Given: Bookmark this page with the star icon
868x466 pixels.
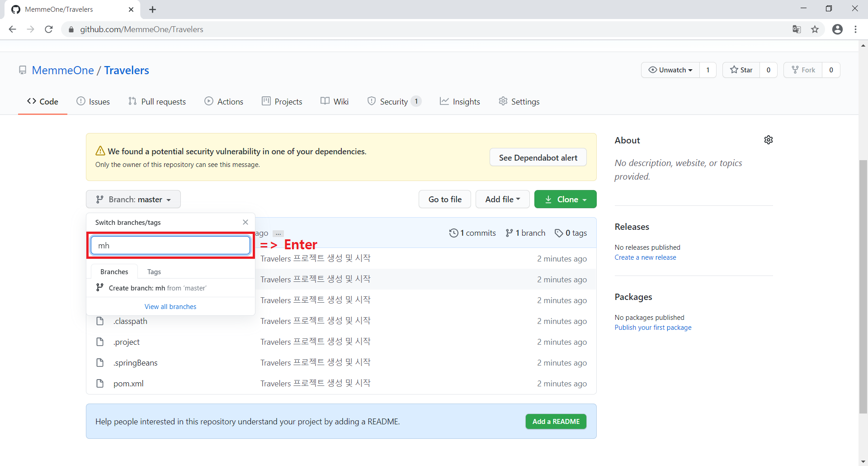Looking at the screenshot, I should pos(815,29).
